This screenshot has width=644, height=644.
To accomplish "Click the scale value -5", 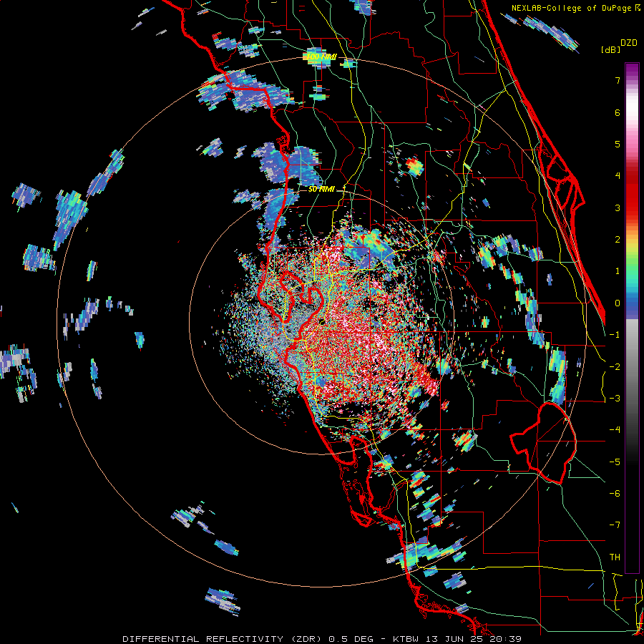I will (x=615, y=462).
